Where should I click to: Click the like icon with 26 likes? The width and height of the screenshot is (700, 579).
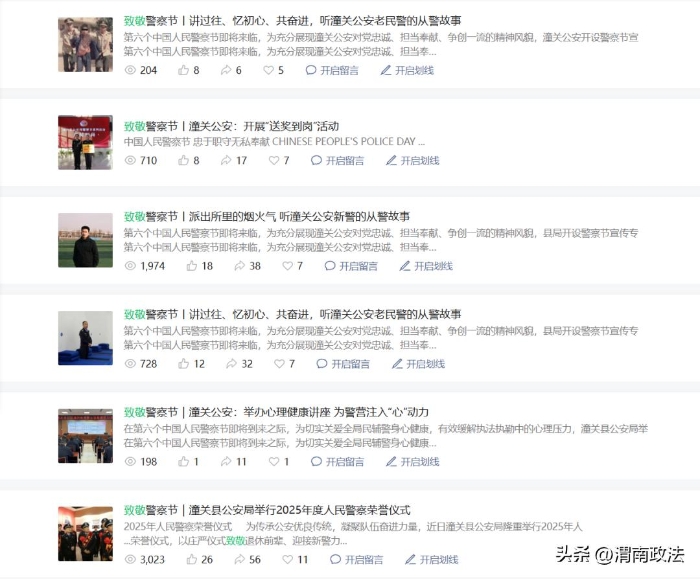coord(192,559)
